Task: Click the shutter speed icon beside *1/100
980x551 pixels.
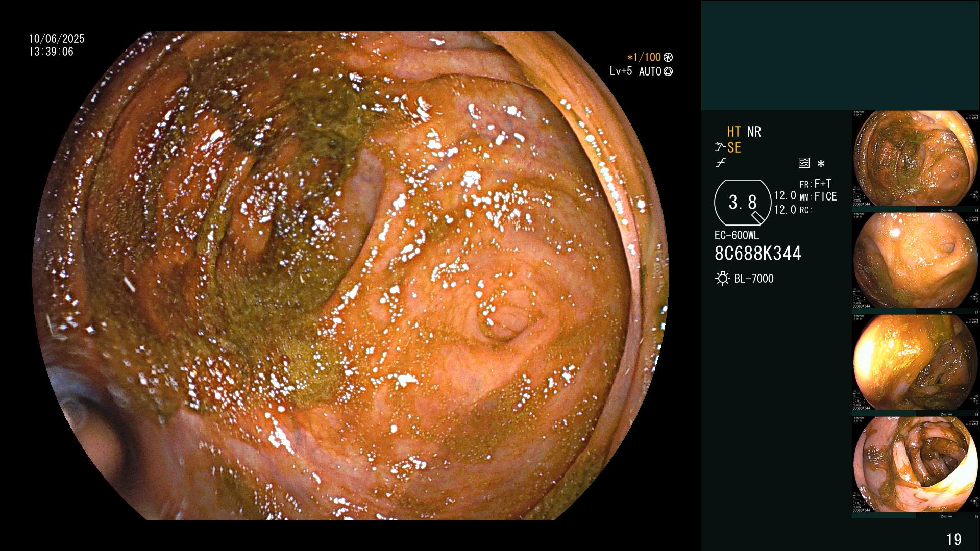Action: tap(668, 57)
